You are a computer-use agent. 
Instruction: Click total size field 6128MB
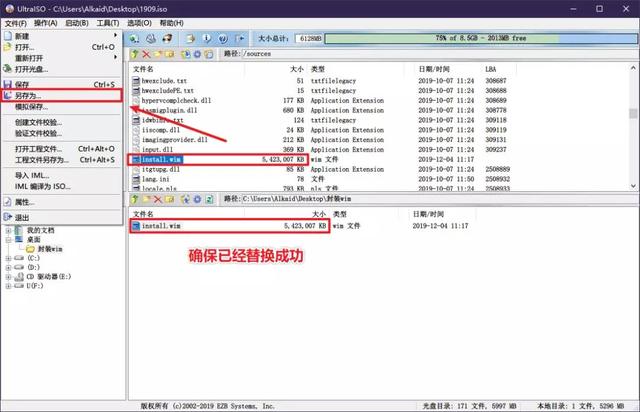309,39
